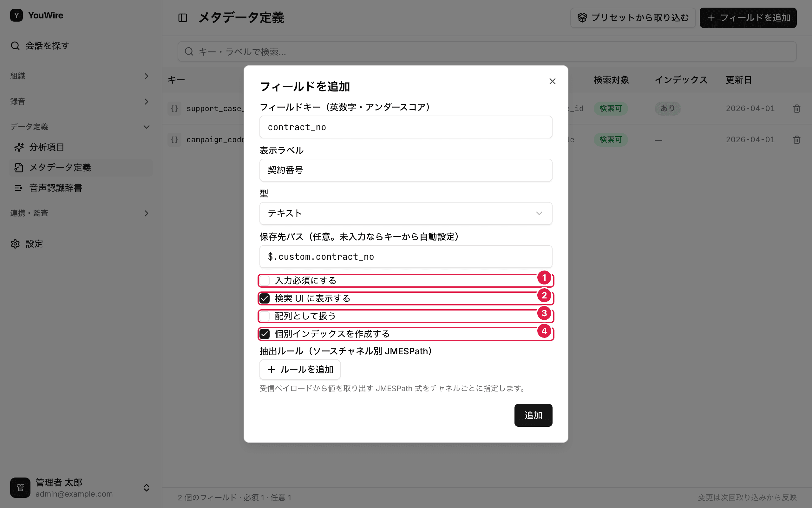This screenshot has height=508, width=812.
Task: Click the 検索対象 column header
Action: click(x=611, y=80)
